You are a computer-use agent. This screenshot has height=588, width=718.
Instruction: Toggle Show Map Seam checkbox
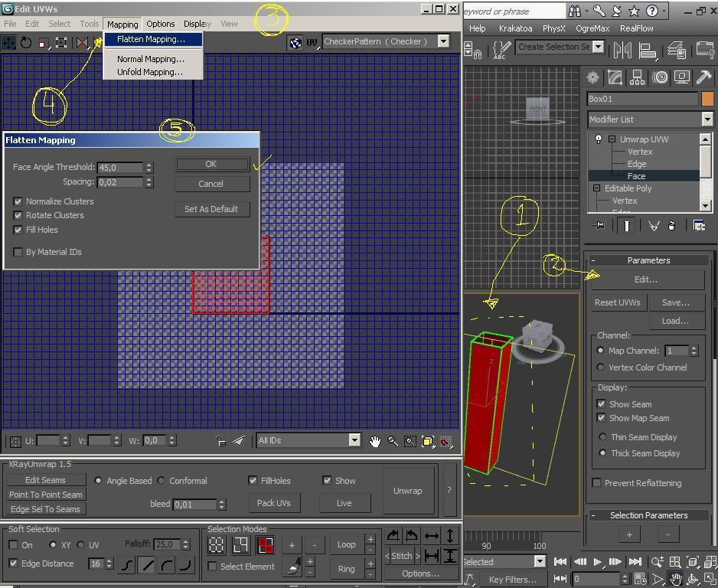point(601,418)
